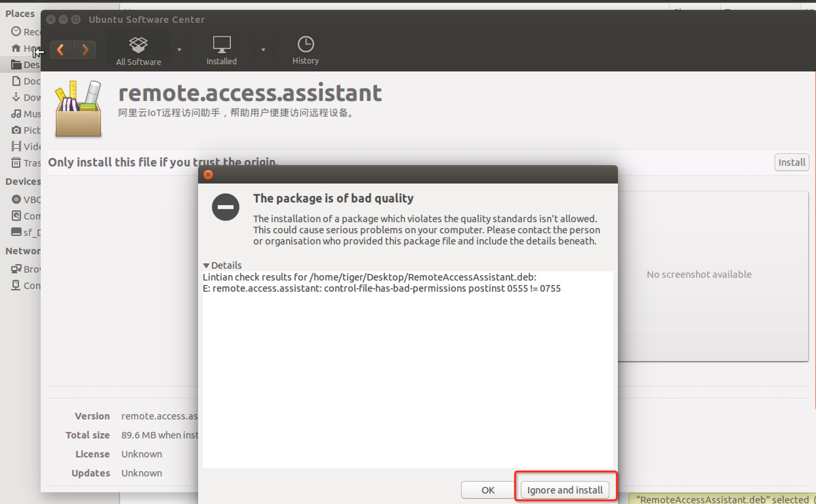This screenshot has height=504, width=816.
Task: Expand the All Software dropdown arrow
Action: 179,50
